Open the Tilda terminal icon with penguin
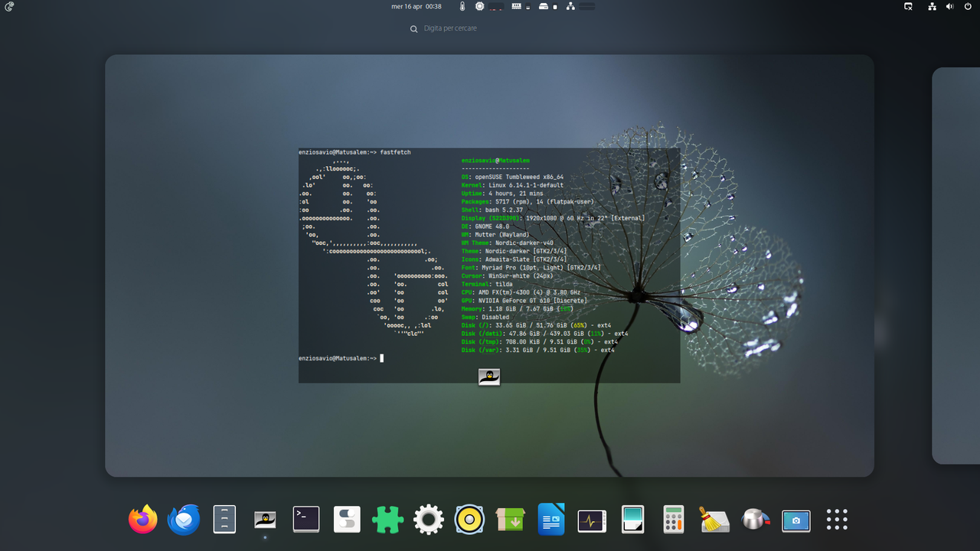The width and height of the screenshot is (980, 551). point(265,519)
